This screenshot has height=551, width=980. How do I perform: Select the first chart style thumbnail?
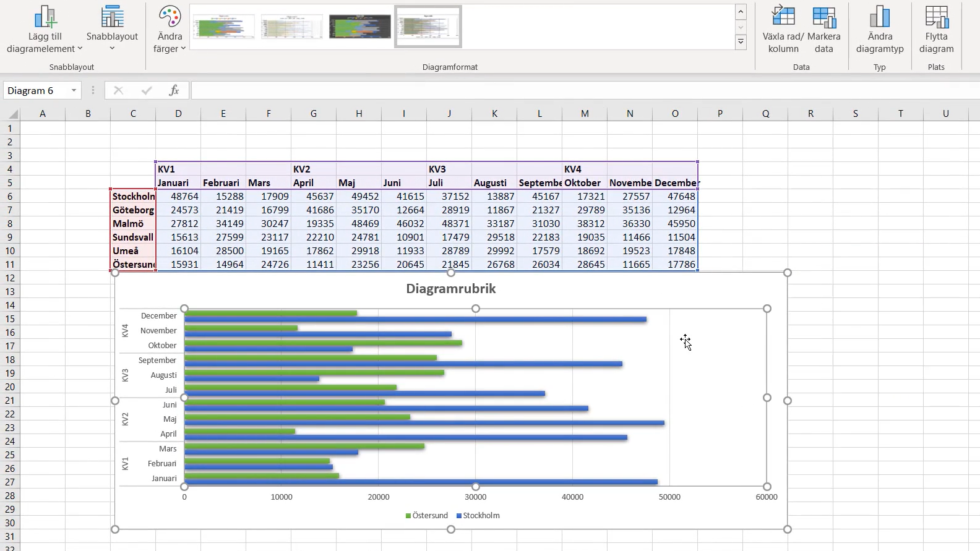click(x=224, y=27)
